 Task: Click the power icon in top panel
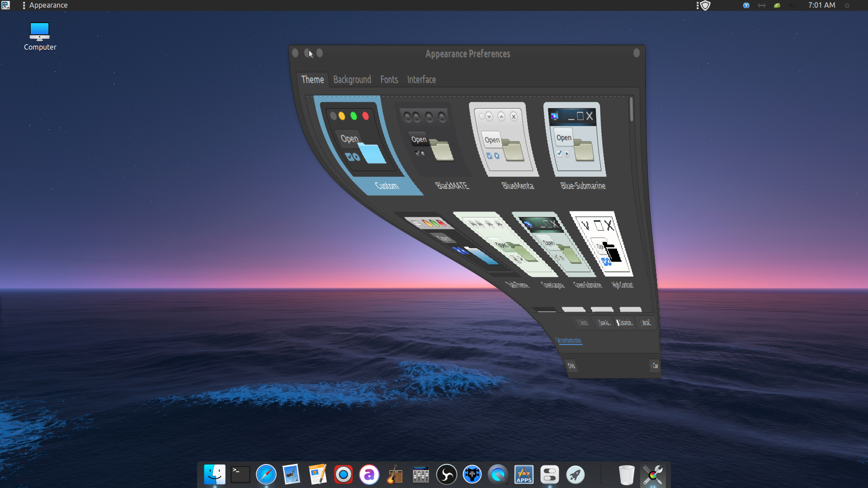click(847, 5)
